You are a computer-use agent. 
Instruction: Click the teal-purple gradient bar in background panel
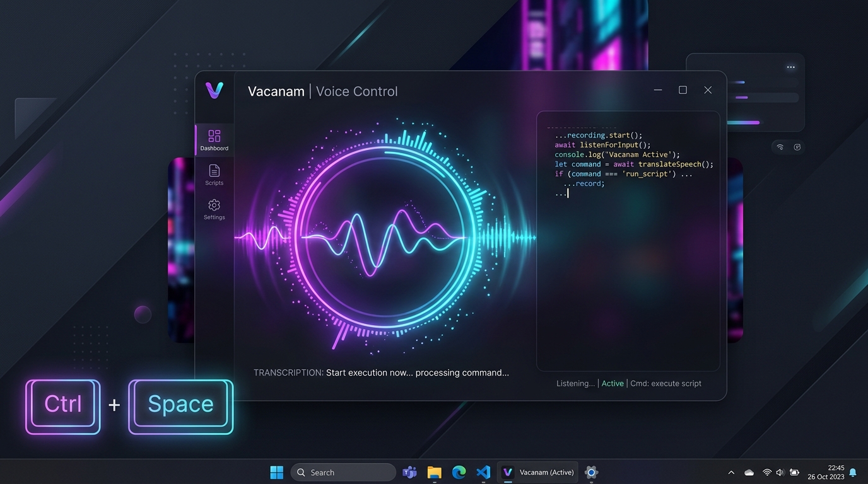[744, 123]
